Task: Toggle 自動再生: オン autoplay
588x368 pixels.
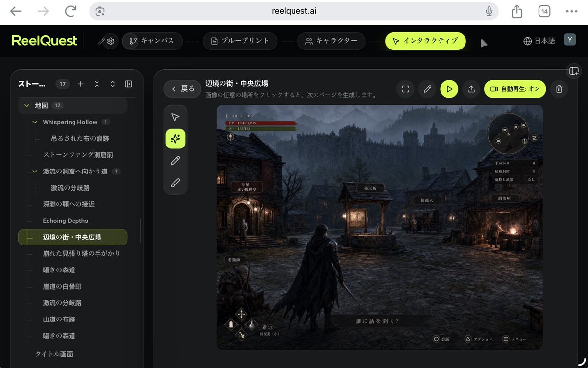Action: pyautogui.click(x=515, y=89)
